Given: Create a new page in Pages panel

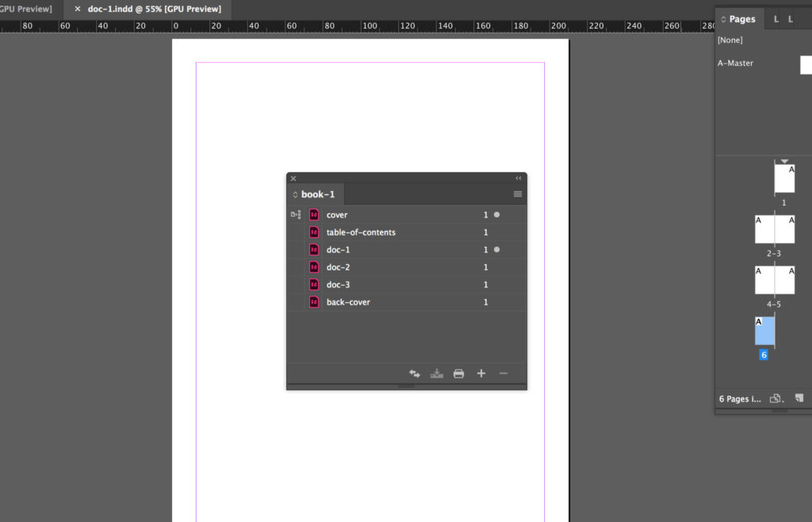Looking at the screenshot, I should pos(799,398).
